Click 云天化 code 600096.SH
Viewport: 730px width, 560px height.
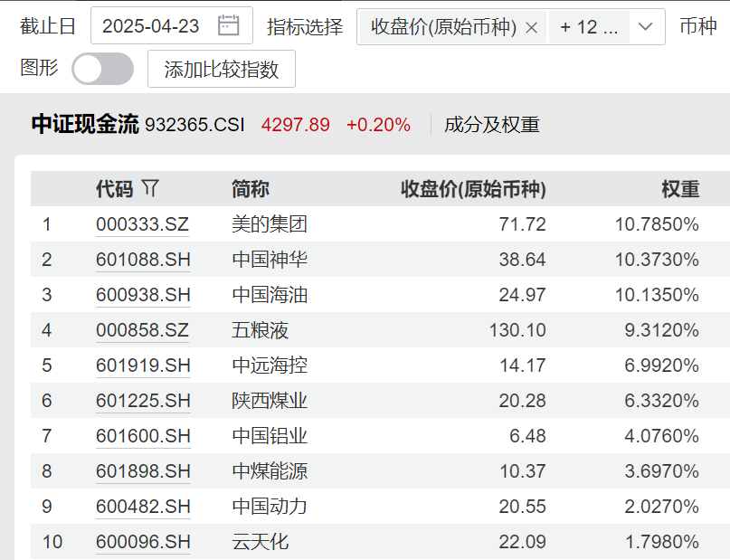[141, 542]
